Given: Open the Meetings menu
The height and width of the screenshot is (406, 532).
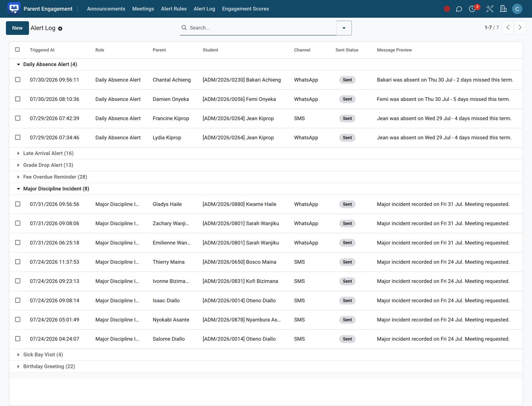Looking at the screenshot, I should click(143, 9).
